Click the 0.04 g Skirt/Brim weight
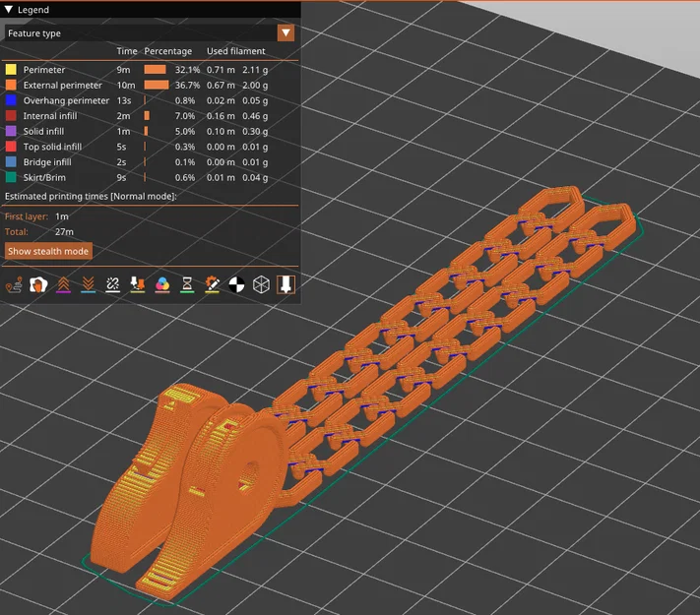The image size is (700, 615). [x=255, y=177]
